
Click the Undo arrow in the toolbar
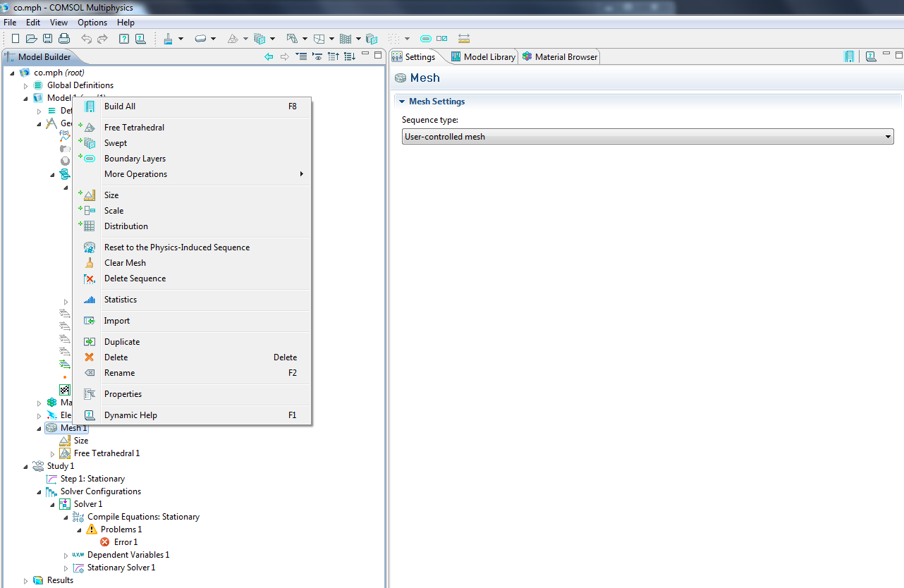tap(86, 39)
